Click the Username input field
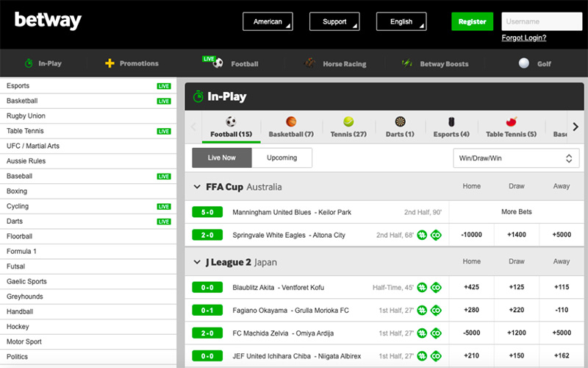588x368 pixels. coord(542,21)
